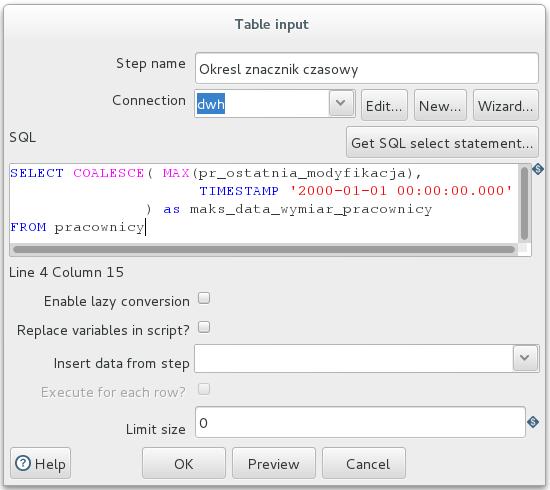This screenshot has width=550, height=490.
Task: Click the variable diamond icon beside Limit size
Action: 533,422
